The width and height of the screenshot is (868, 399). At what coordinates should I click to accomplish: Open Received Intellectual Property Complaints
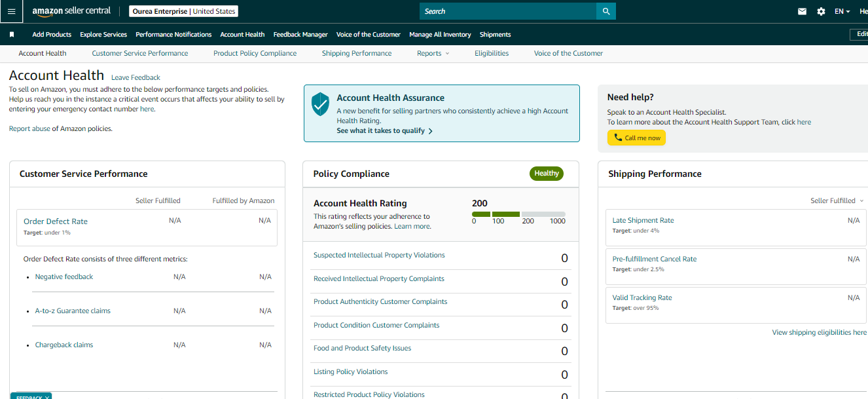tap(379, 278)
